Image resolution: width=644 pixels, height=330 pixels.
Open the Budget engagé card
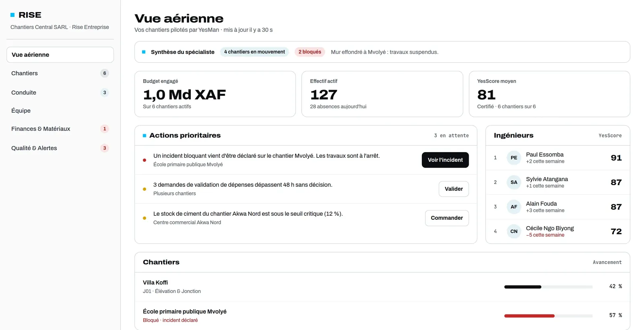215,94
